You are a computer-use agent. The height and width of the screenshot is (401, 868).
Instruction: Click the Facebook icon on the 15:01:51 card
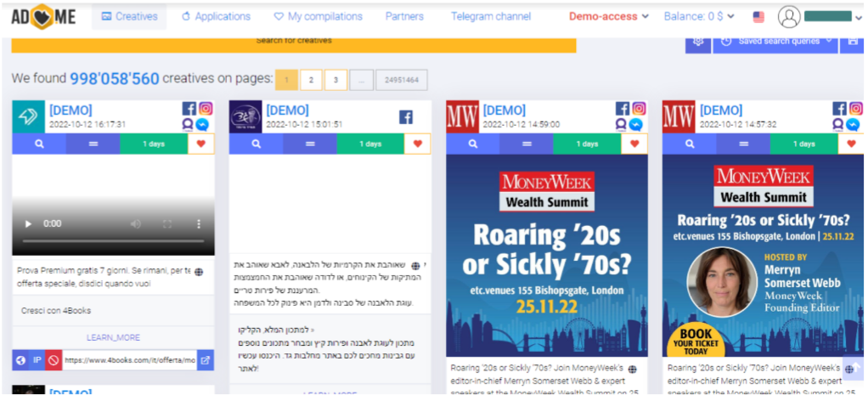coord(406,117)
